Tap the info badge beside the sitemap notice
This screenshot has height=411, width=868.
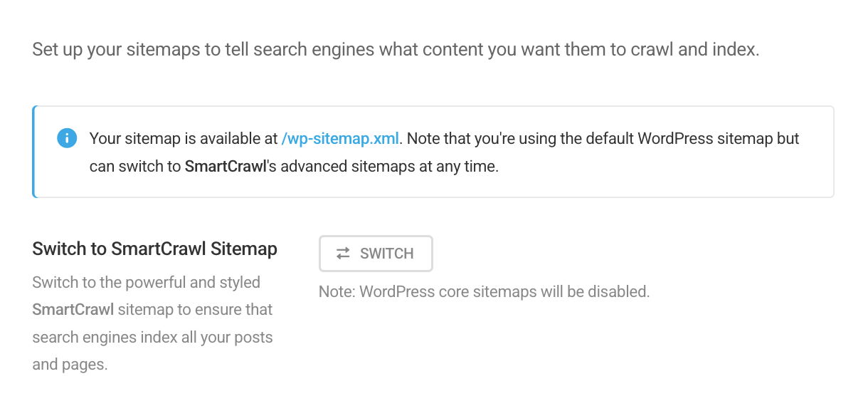point(67,137)
